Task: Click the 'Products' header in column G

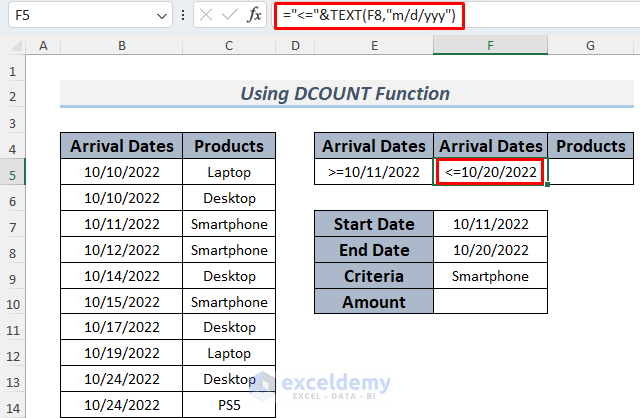Action: 591,146
